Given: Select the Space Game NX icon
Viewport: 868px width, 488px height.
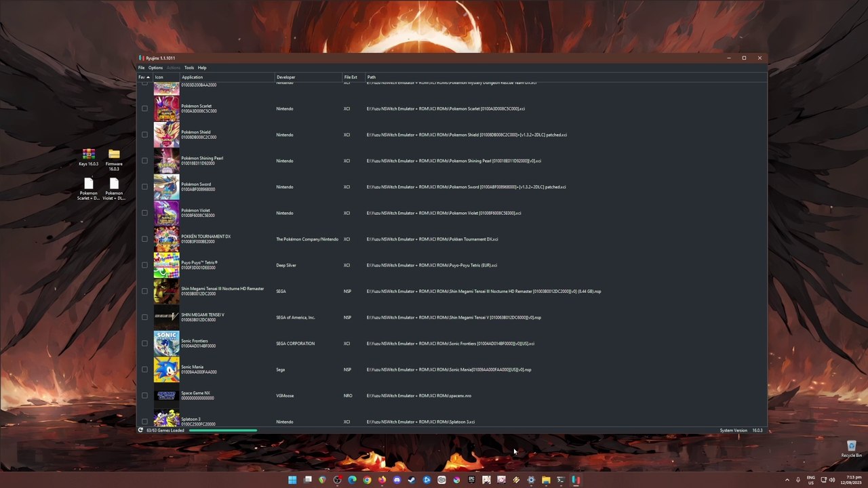Looking at the screenshot, I should [x=166, y=396].
